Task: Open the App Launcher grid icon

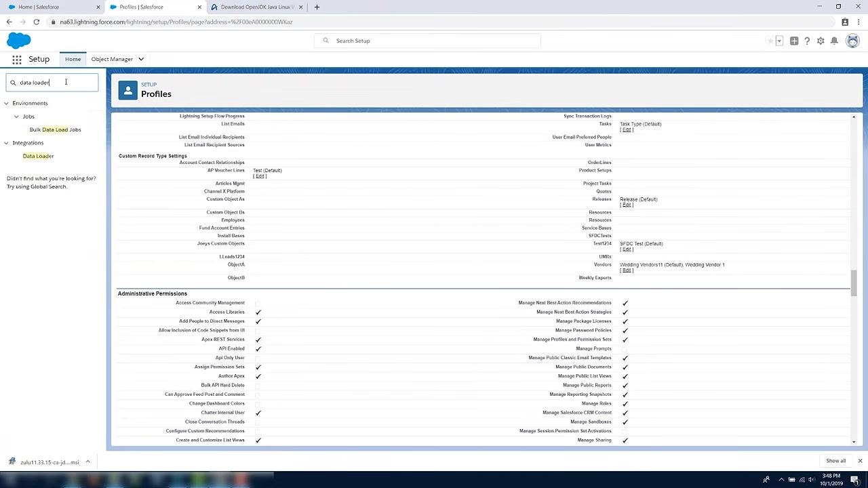Action: click(x=17, y=60)
